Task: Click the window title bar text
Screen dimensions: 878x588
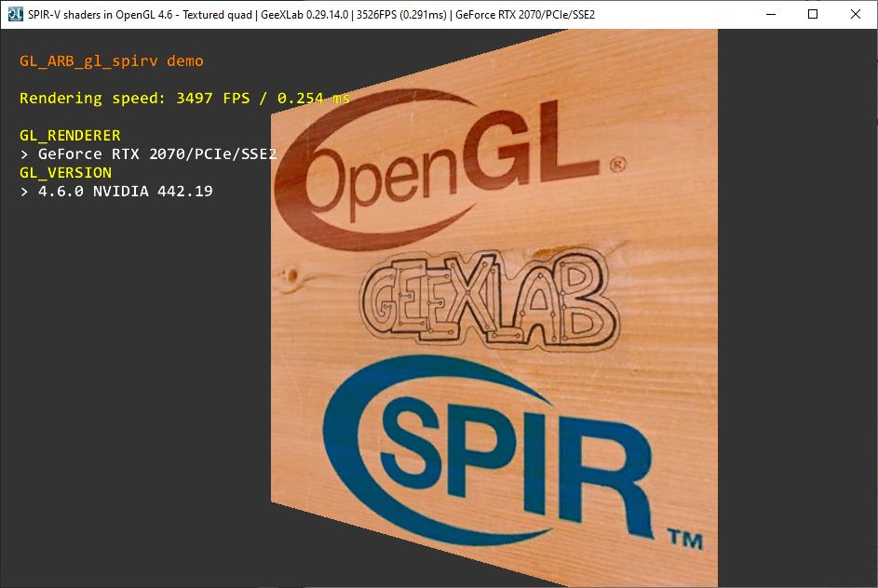Action: (311, 15)
